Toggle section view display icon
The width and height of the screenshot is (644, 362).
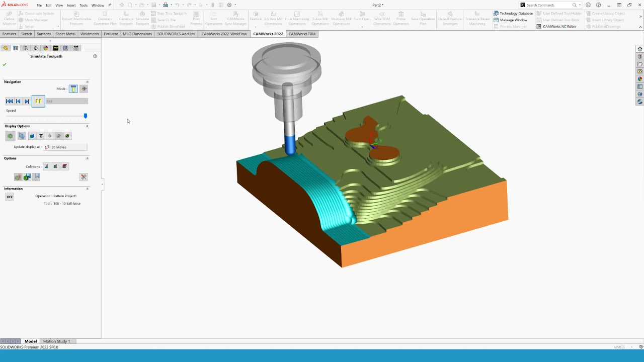click(x=58, y=136)
